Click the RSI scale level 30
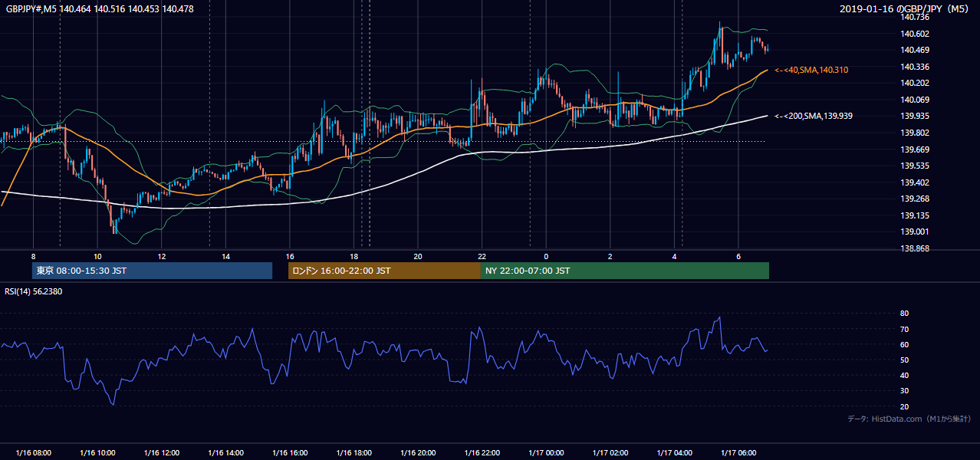Viewport: 980px width, 460px height. [x=904, y=391]
